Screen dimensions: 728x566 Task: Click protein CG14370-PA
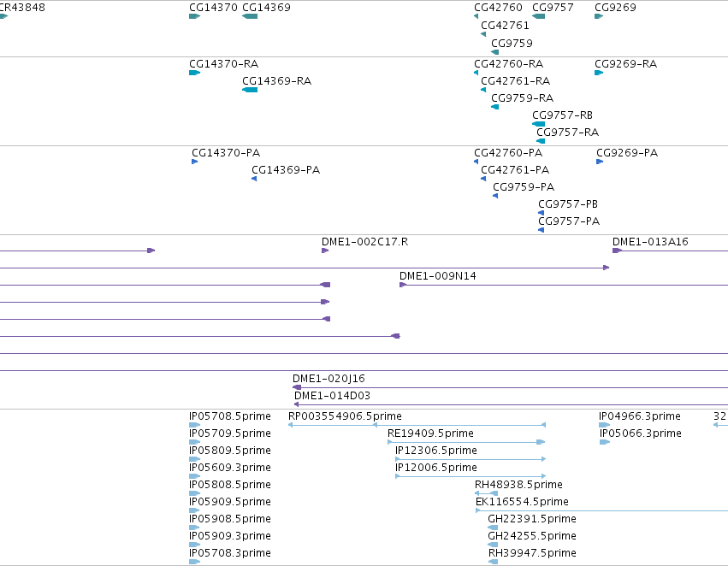(194, 162)
